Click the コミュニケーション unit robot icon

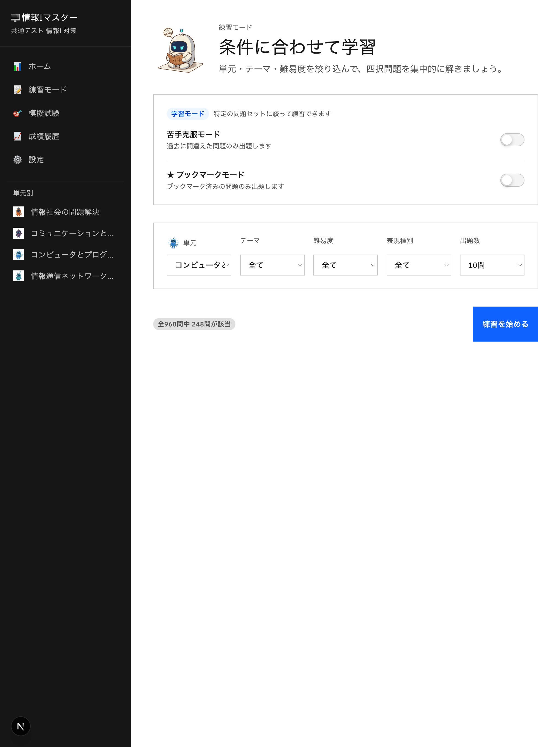(x=19, y=233)
